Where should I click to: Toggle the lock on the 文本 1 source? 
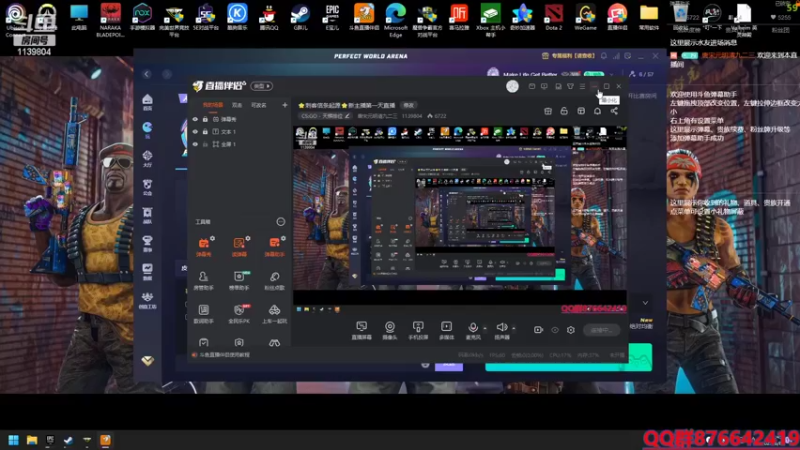[x=205, y=132]
